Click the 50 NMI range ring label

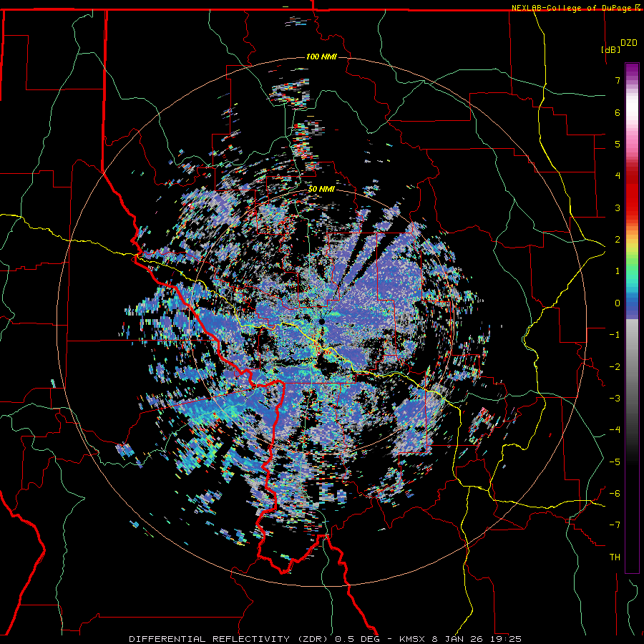[321, 189]
